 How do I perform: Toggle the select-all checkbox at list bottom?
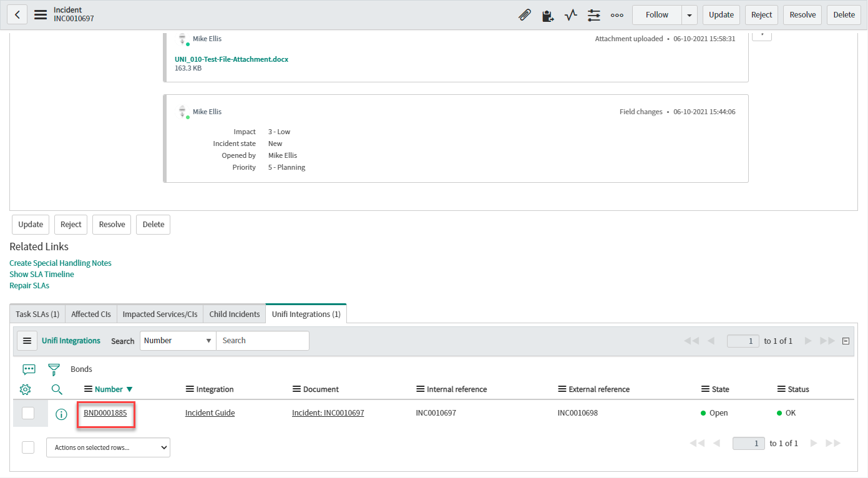tap(28, 447)
